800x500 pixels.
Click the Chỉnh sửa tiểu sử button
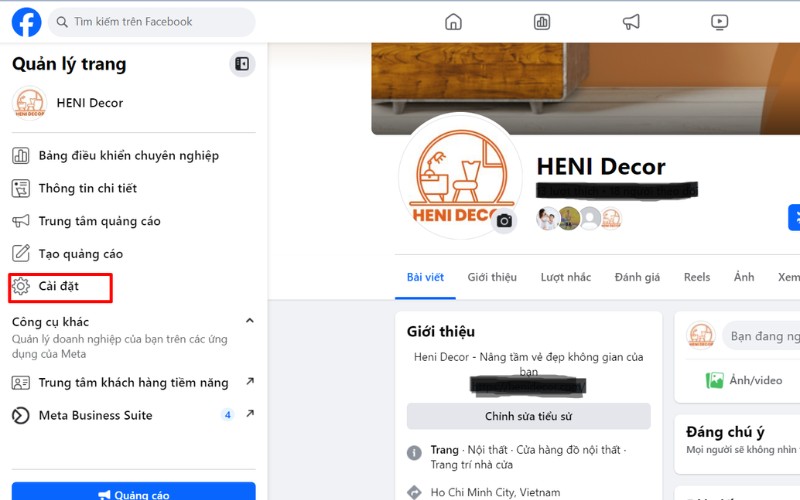(529, 416)
